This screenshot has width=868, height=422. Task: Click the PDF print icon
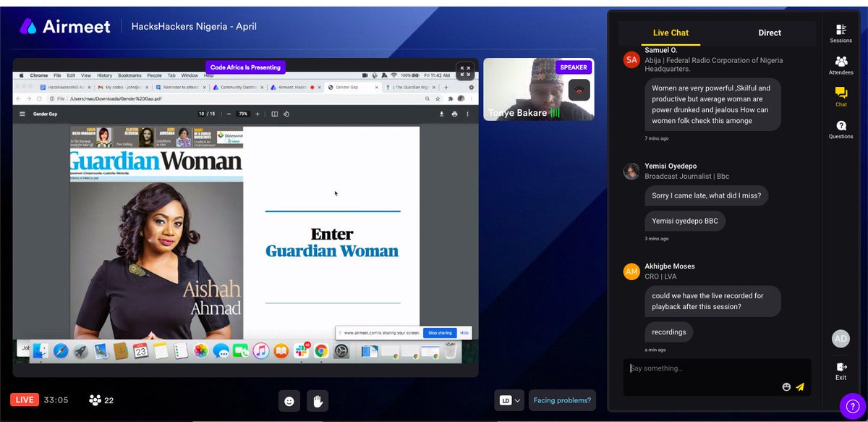454,114
